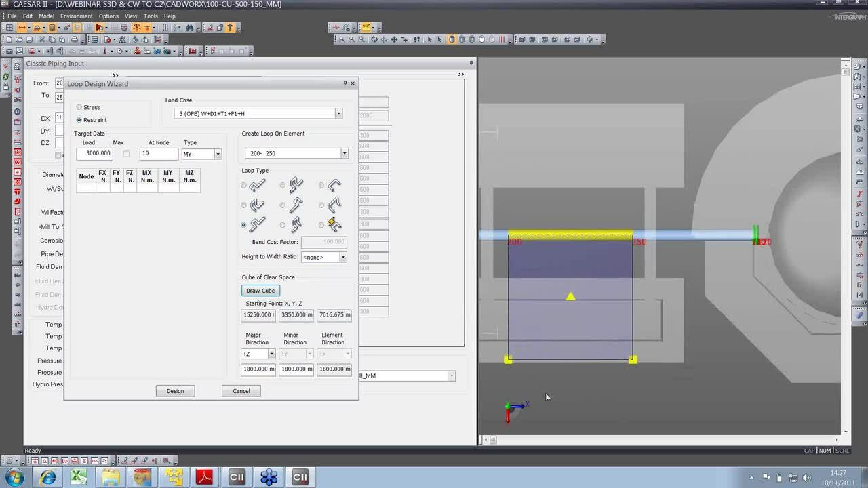Open the Options menu
This screenshot has height=488, width=868.
point(108,16)
